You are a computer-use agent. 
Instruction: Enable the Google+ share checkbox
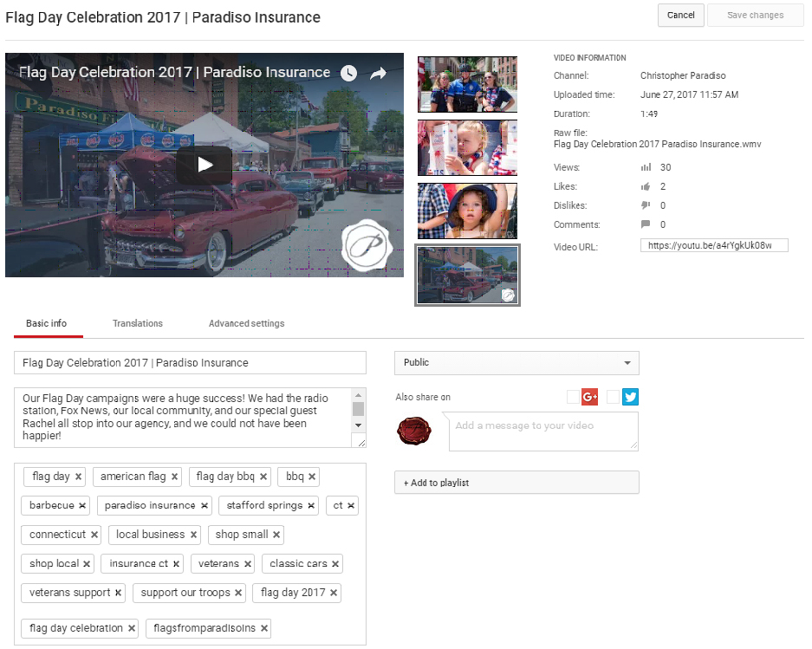(x=573, y=397)
